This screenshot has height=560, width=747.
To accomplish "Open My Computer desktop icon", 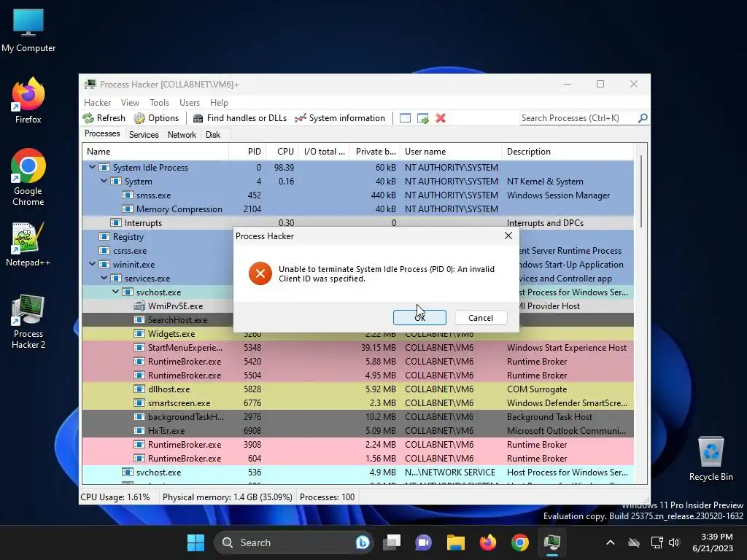I will [x=28, y=31].
